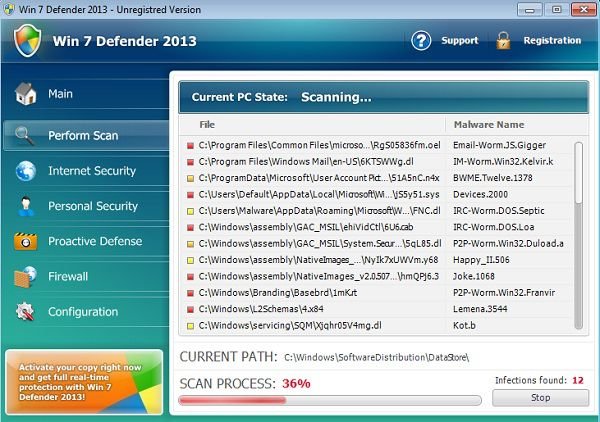Screen dimensions: 600x422
Task: Select Perform Scan in the sidebar
Action: click(86, 136)
